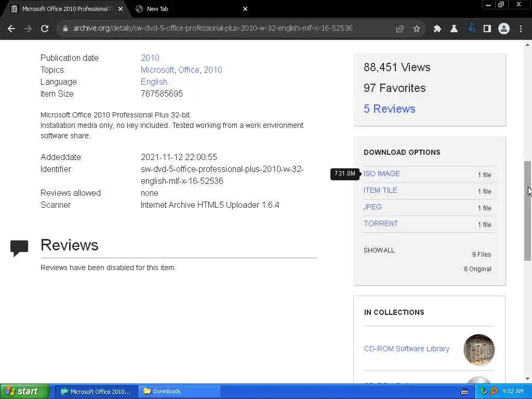
Task: Open the Microsoft topic link
Action: (157, 70)
